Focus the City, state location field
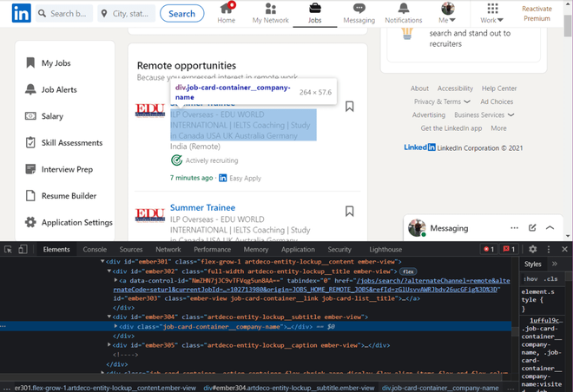The height and width of the screenshot is (392, 573). tap(127, 14)
